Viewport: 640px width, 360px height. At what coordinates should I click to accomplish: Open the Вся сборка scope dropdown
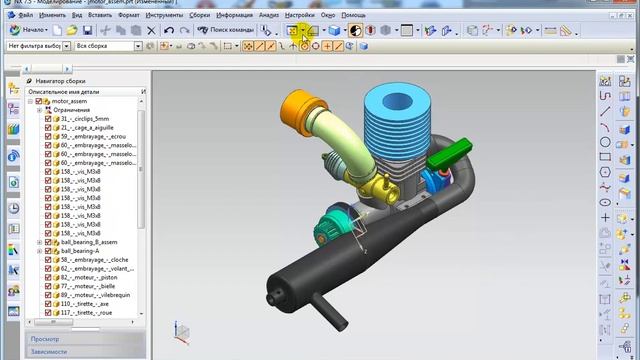138,46
